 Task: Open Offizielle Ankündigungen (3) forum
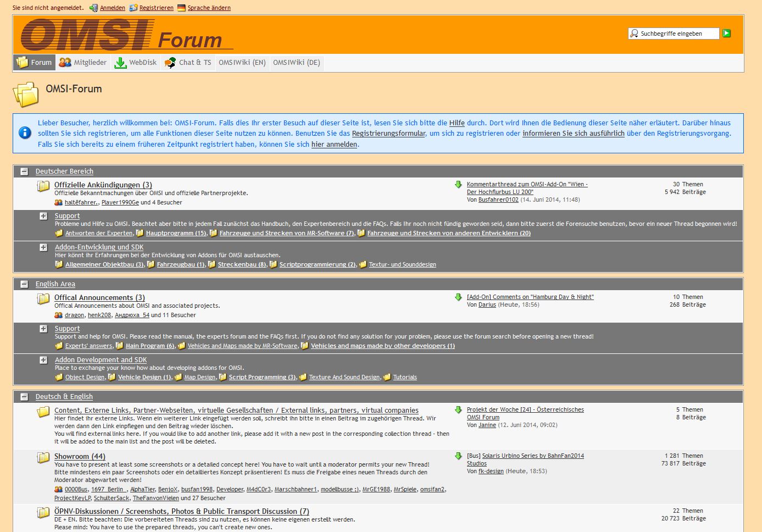point(103,185)
